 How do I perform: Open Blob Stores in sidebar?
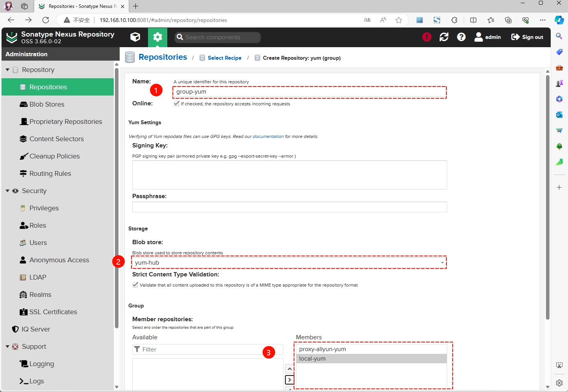pyautogui.click(x=47, y=104)
